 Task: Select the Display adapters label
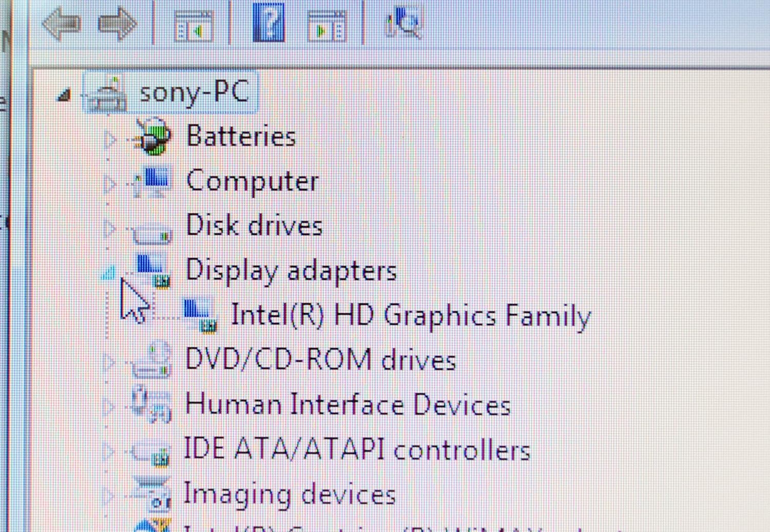(291, 270)
